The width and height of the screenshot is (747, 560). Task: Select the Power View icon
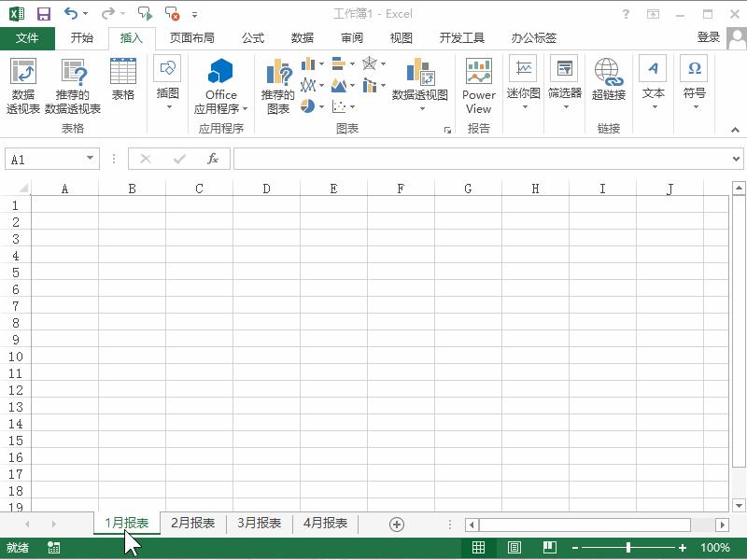tap(478, 84)
